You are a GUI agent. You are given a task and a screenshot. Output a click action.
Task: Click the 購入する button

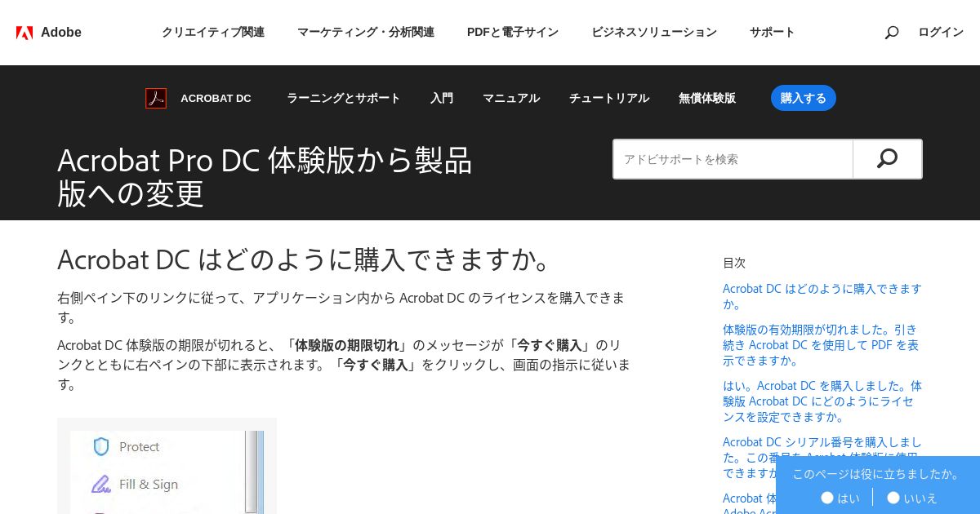(x=804, y=98)
